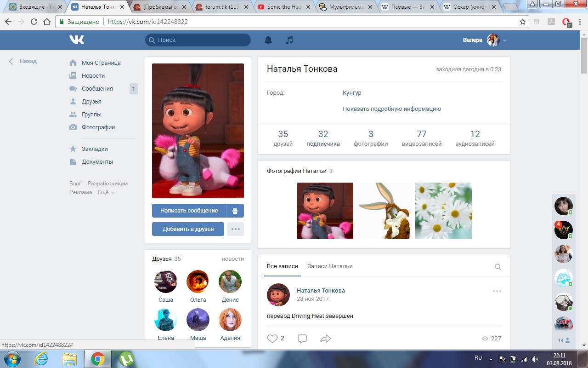
Task: Switch to the Записи Натальи tab
Action: (x=330, y=266)
